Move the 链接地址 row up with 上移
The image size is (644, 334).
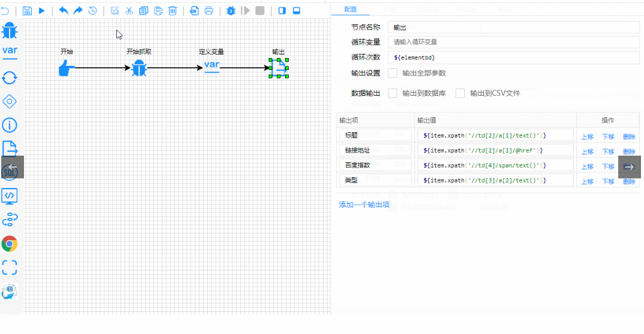click(587, 151)
